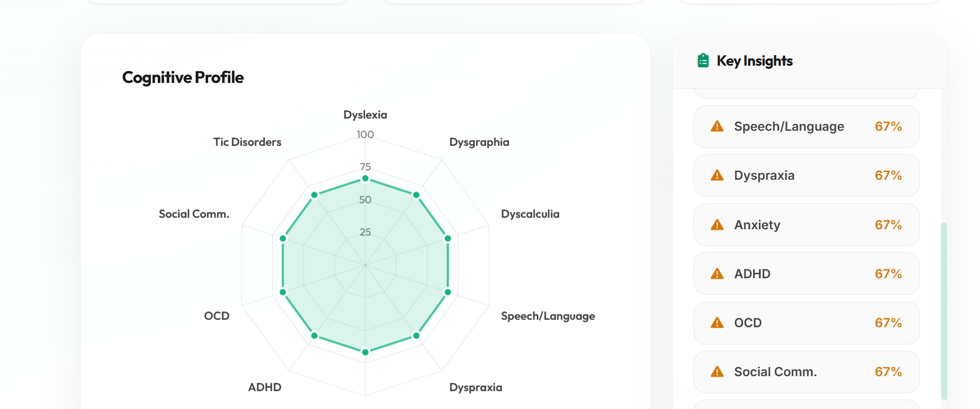Click the Anxiety warning triangle icon
The image size is (980, 409).
(x=717, y=225)
